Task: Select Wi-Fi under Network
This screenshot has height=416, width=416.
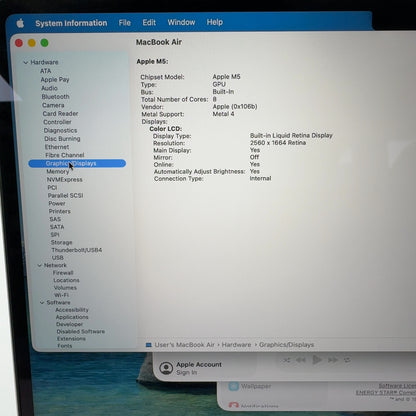Action: [61, 295]
